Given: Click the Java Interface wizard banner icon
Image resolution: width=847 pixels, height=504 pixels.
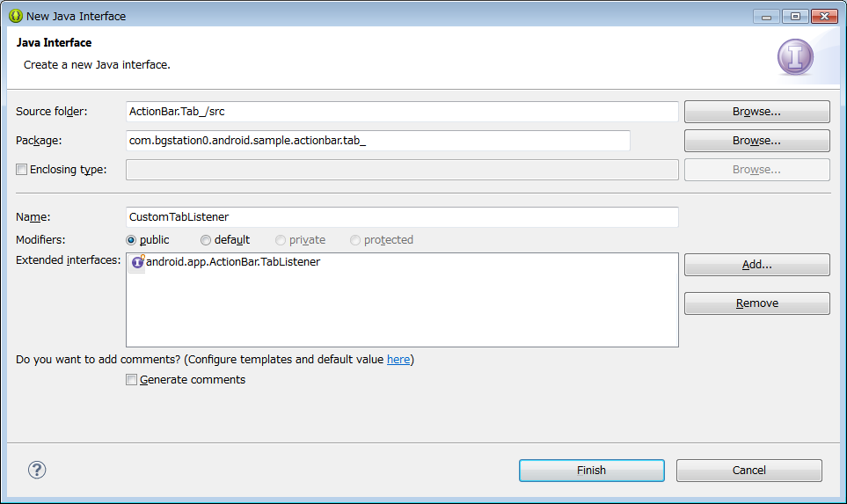Looking at the screenshot, I should click(x=795, y=56).
